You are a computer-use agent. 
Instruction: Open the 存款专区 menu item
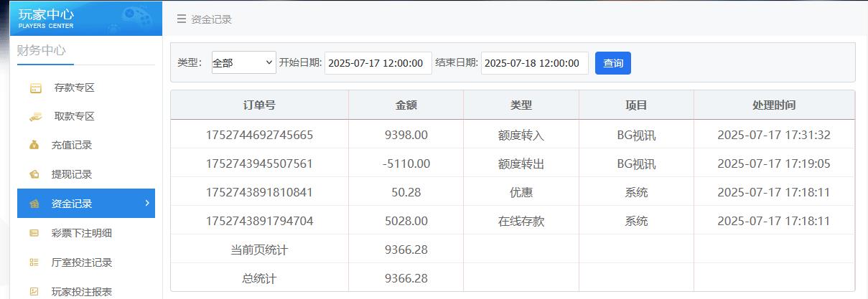point(75,88)
